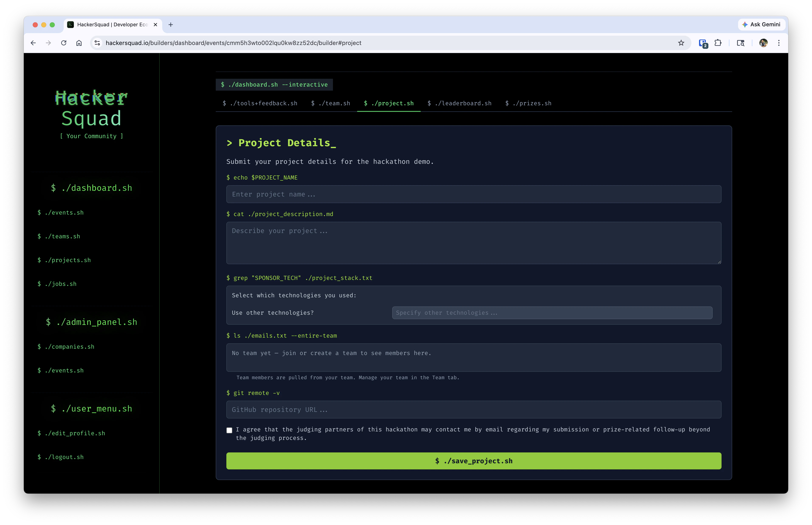Open user_menu.sh section heading

pyautogui.click(x=91, y=409)
